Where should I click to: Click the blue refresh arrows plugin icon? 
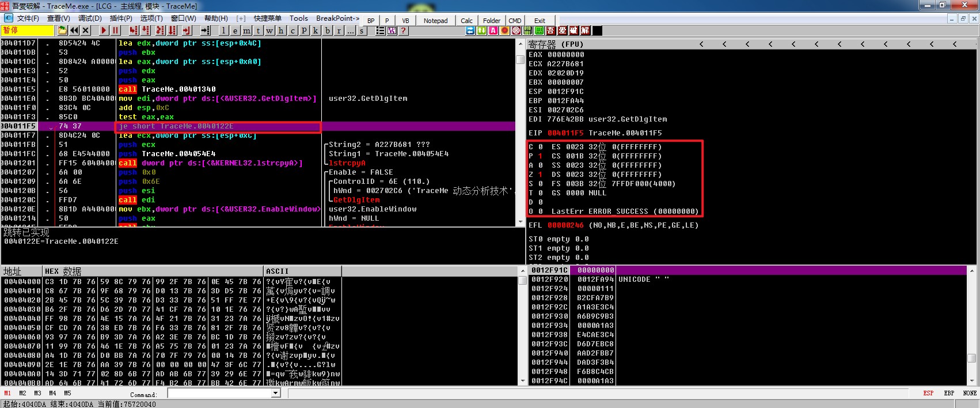pyautogui.click(x=470, y=31)
